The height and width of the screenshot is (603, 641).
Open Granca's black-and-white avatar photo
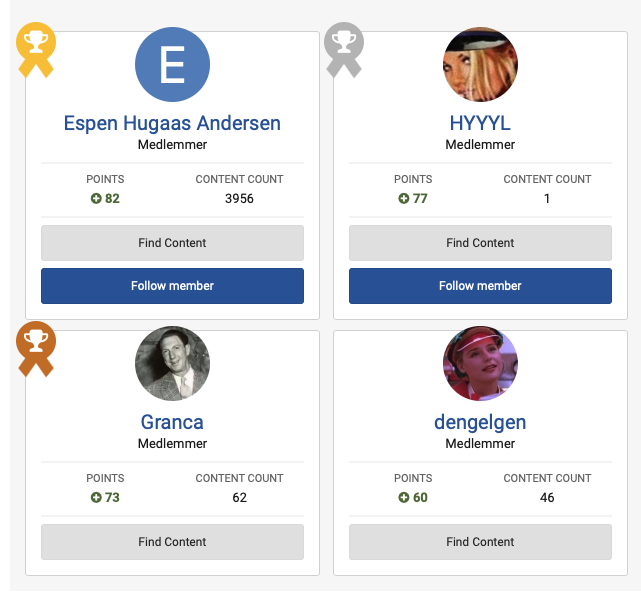[173, 363]
